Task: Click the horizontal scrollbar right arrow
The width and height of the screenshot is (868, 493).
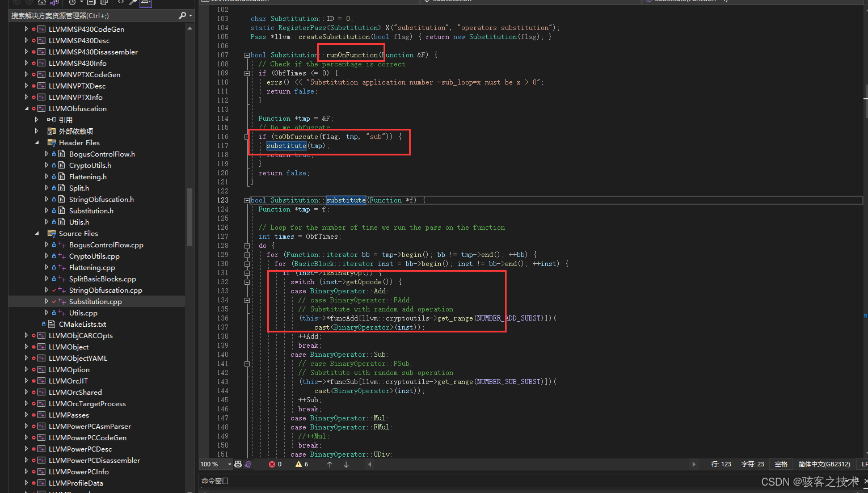Action: pyautogui.click(x=693, y=464)
